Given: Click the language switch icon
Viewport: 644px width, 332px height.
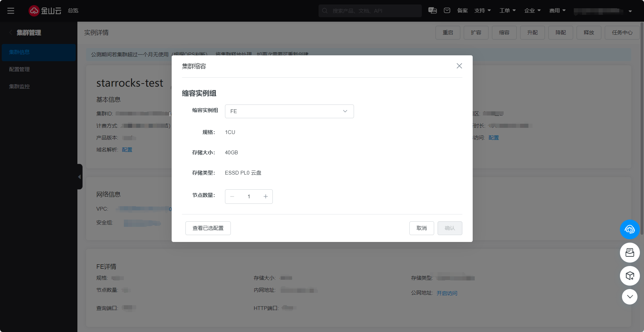Looking at the screenshot, I should pyautogui.click(x=432, y=11).
